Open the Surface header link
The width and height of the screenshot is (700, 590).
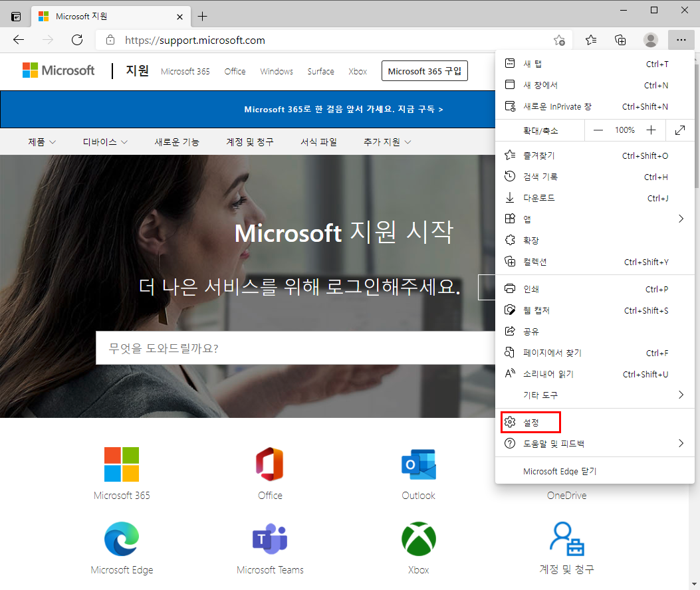click(x=320, y=71)
